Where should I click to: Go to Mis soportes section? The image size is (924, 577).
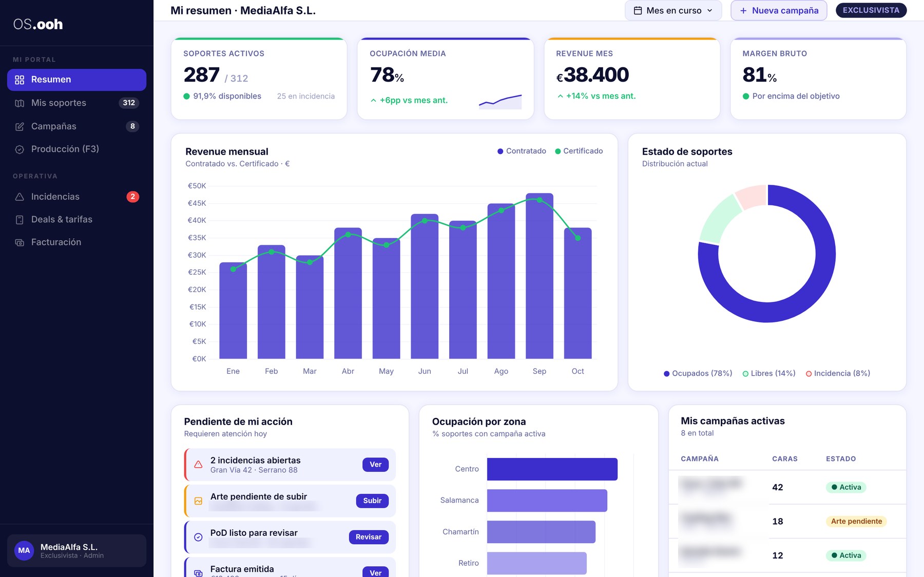click(76, 103)
